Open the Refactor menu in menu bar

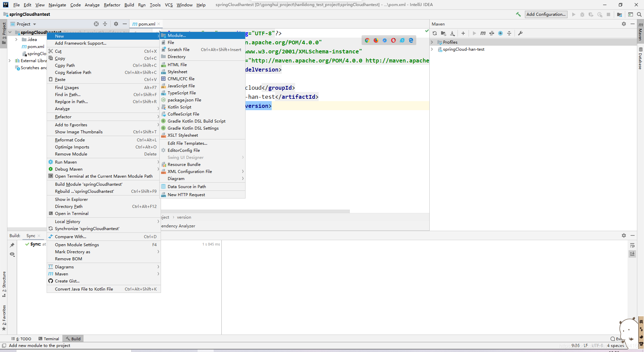point(112,5)
